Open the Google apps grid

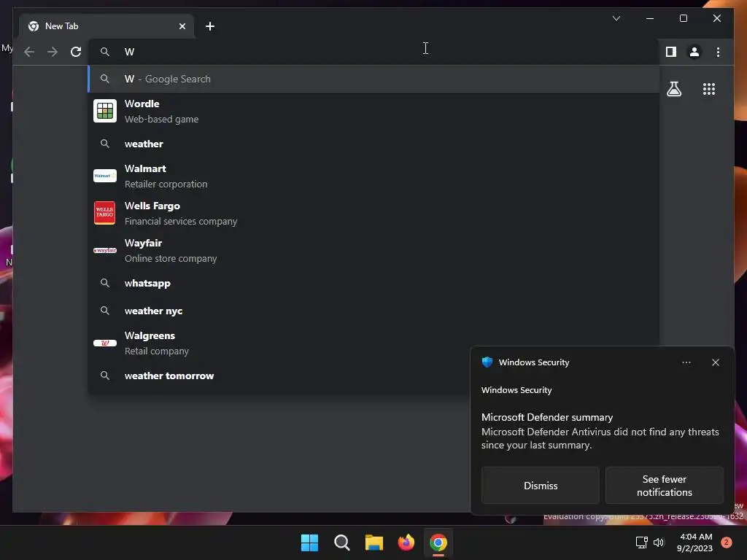[709, 89]
